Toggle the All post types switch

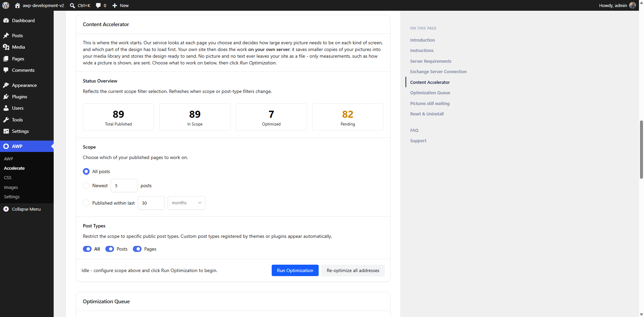(87, 249)
